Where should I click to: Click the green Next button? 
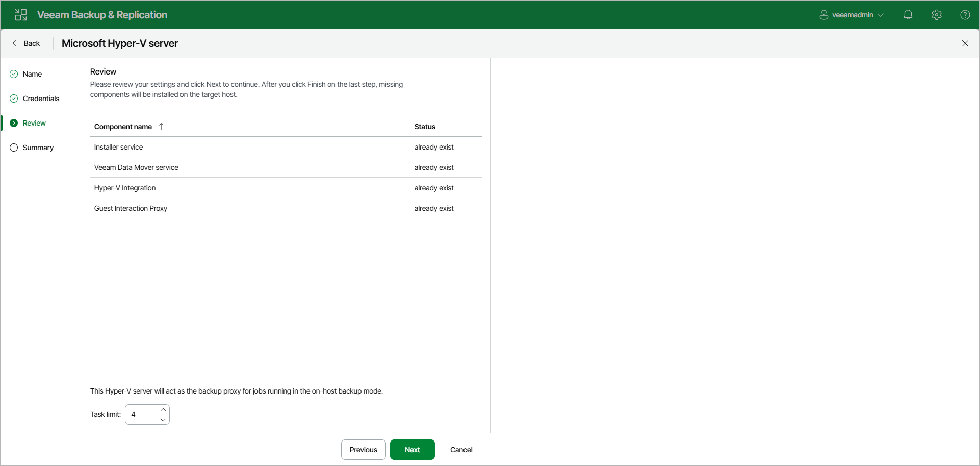(x=412, y=450)
